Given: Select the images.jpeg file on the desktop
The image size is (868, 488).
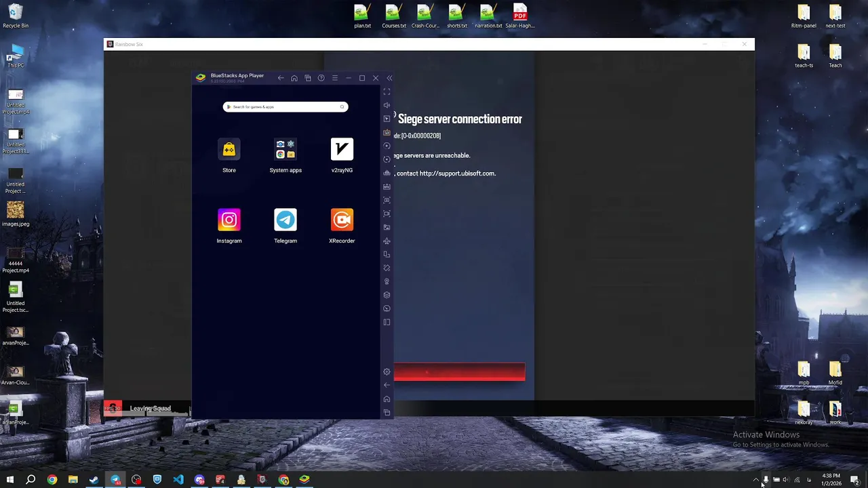Looking at the screenshot, I should click(x=16, y=214).
